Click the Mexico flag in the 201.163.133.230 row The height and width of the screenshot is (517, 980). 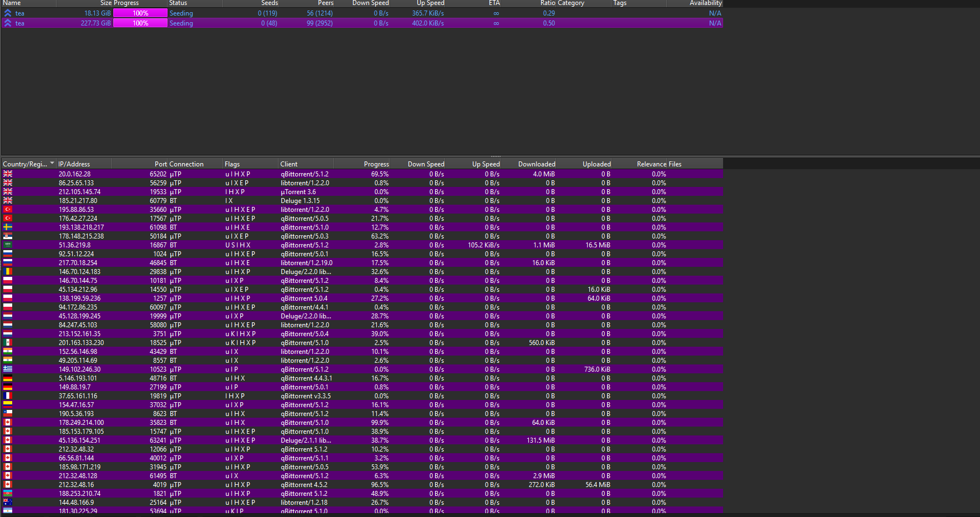click(x=8, y=342)
